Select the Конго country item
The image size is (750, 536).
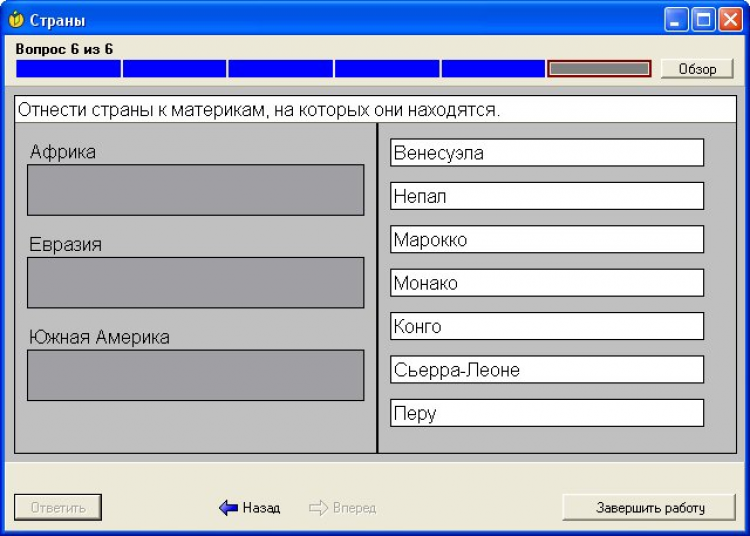pos(547,326)
